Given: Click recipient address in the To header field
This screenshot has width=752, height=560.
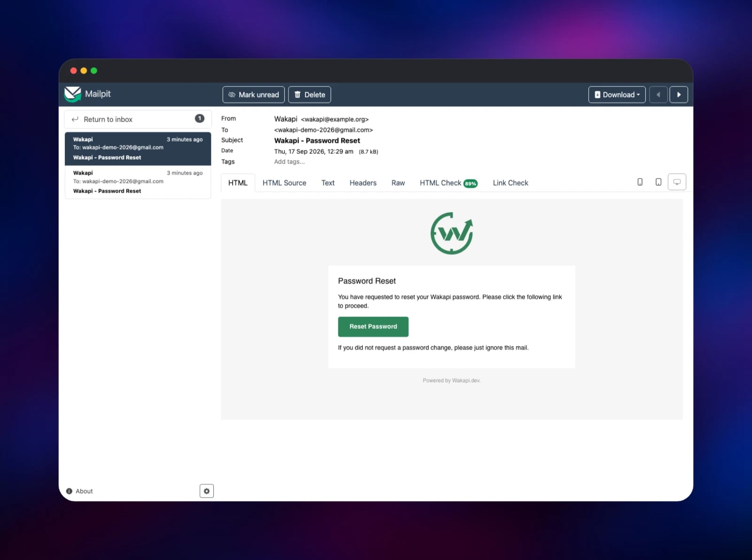Looking at the screenshot, I should coord(323,130).
